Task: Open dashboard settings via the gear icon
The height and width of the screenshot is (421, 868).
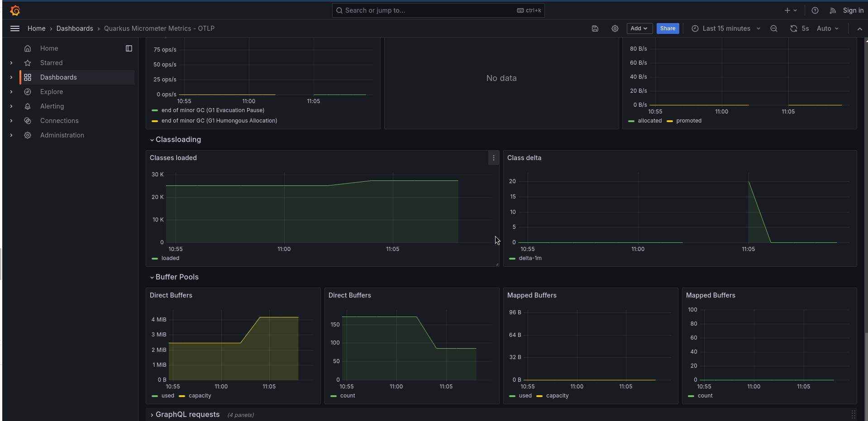Action: 615,28
